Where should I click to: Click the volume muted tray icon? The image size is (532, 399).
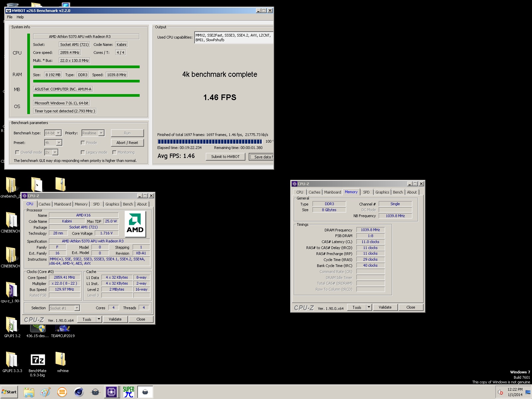[x=500, y=392]
